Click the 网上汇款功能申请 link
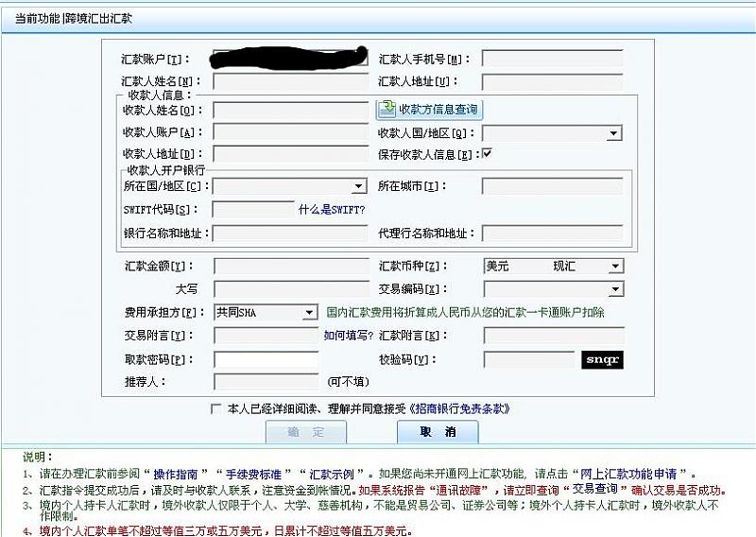Viewport: 756px width, 537px height. point(643,473)
